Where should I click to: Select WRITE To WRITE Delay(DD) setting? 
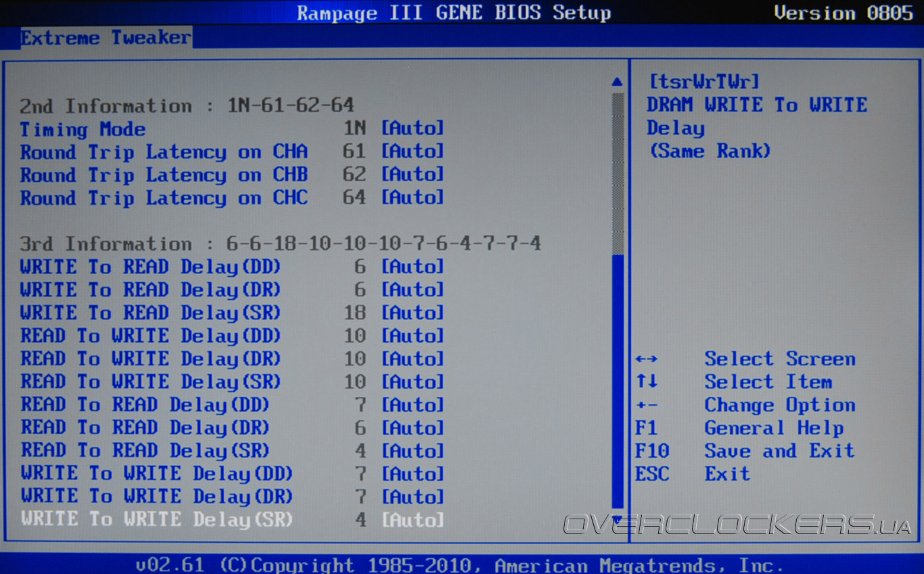[x=232, y=473]
